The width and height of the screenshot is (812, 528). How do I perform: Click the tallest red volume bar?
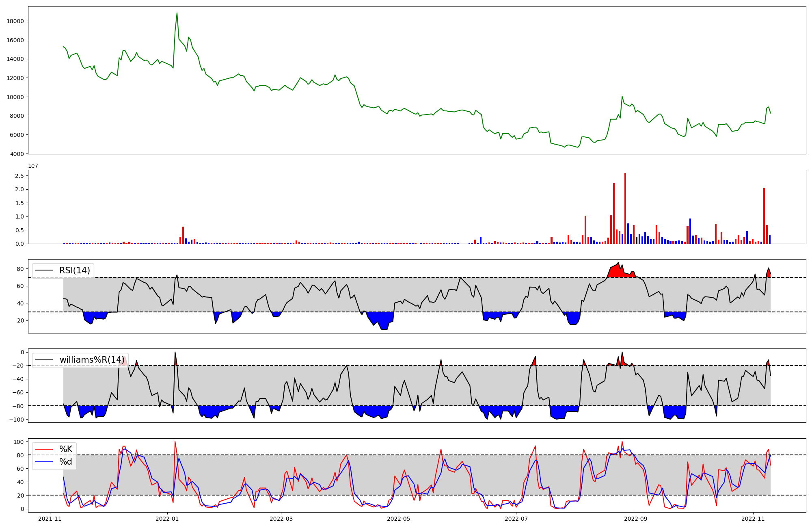point(625,208)
